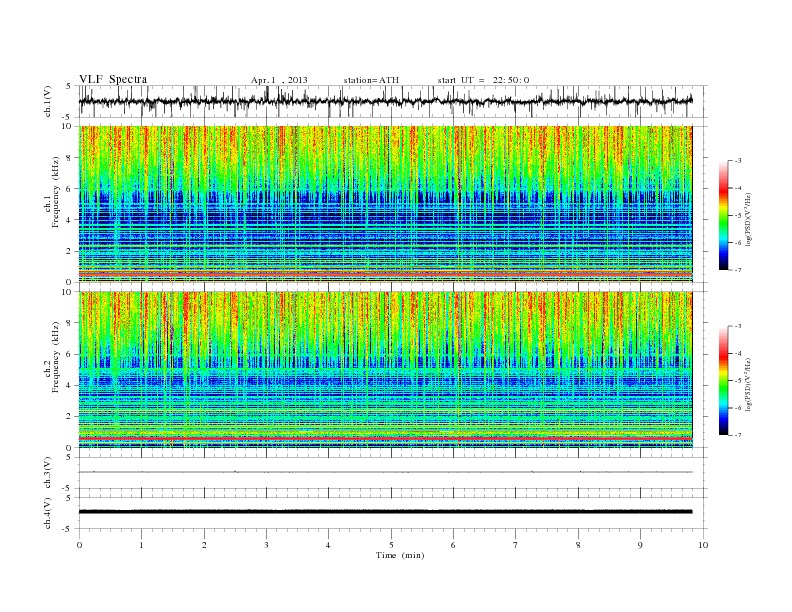Click the thick ch.4 voltage trace

click(385, 512)
